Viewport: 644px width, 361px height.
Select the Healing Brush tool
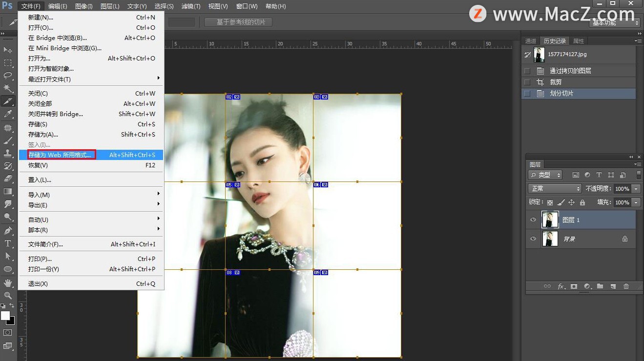(8, 128)
